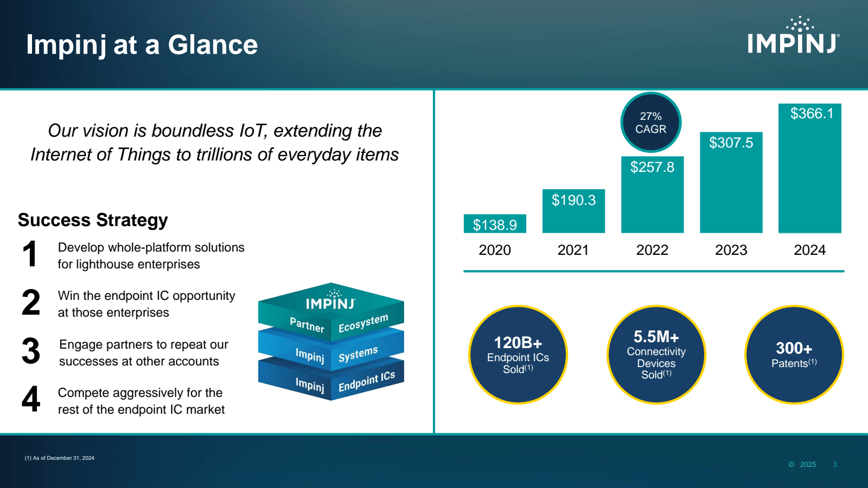This screenshot has height=488, width=868.
Task: Click the 2023 axis label
Action: click(x=731, y=250)
